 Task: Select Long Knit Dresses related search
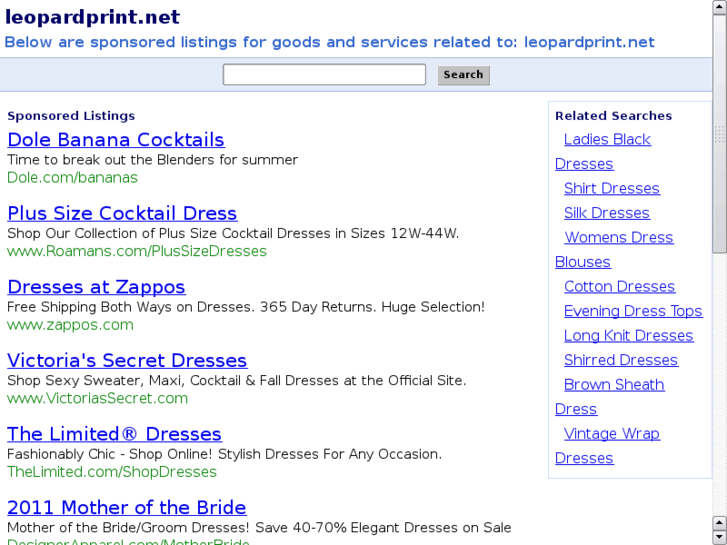(628, 336)
